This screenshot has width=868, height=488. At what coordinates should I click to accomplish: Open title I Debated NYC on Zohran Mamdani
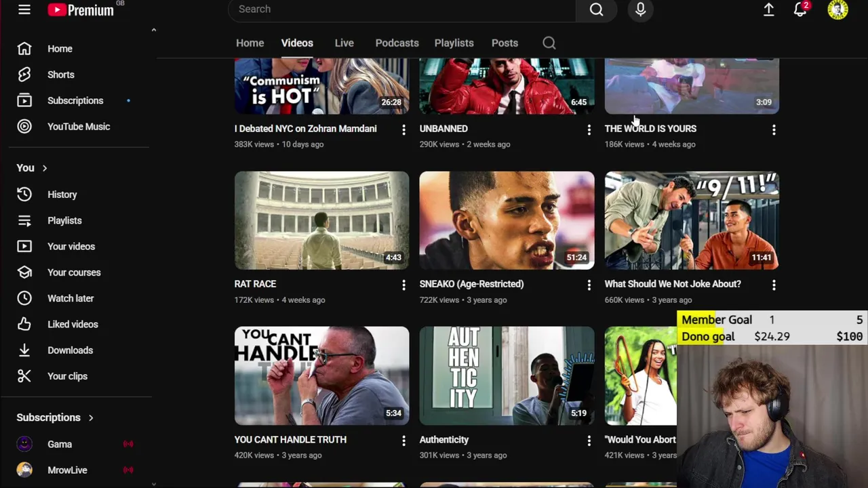pyautogui.click(x=305, y=129)
